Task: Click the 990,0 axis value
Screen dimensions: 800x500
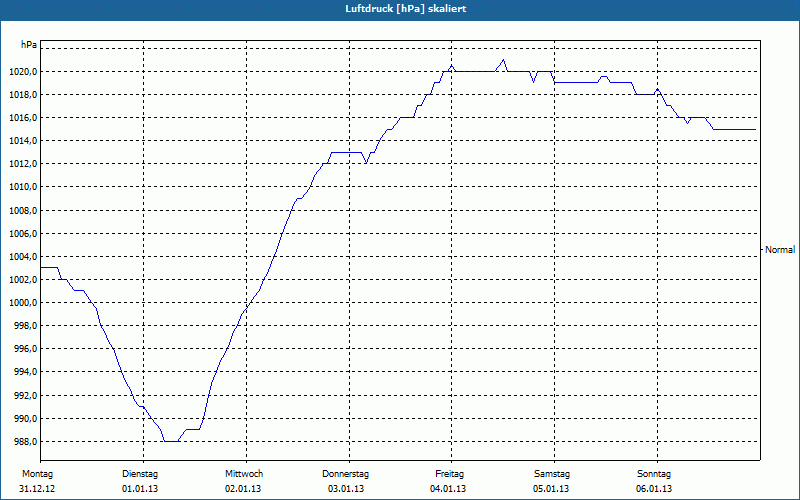Action: (25, 419)
